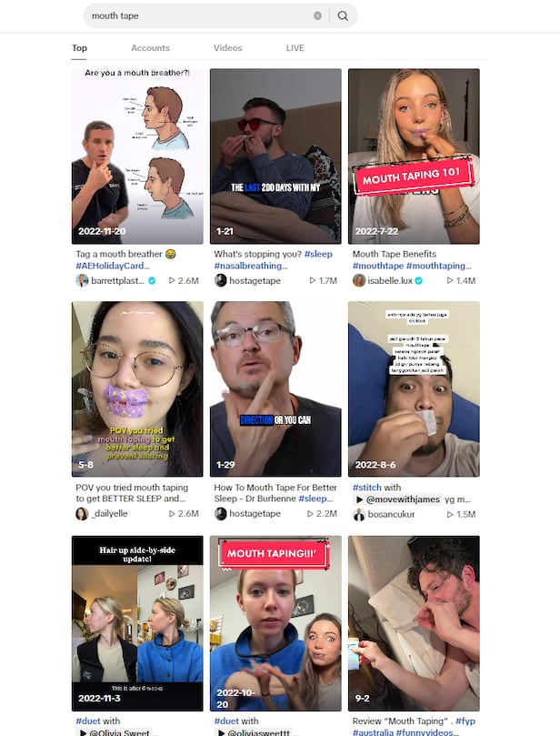The width and height of the screenshot is (560, 736).
Task: Click the isabelle.lux profile avatar
Action: (x=359, y=281)
